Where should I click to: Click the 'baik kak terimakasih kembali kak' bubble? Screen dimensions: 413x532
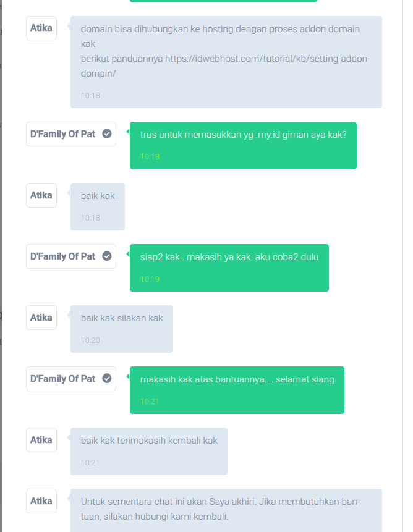(148, 451)
